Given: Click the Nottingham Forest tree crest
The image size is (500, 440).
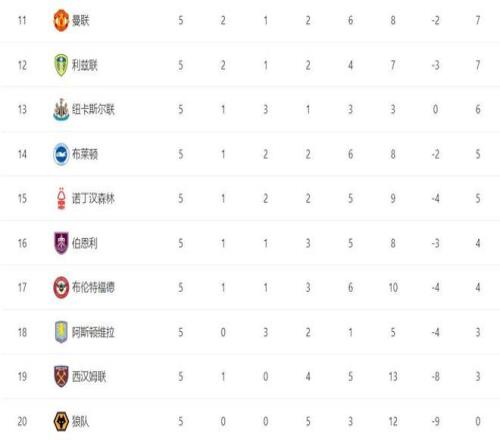Looking at the screenshot, I should [x=61, y=199].
